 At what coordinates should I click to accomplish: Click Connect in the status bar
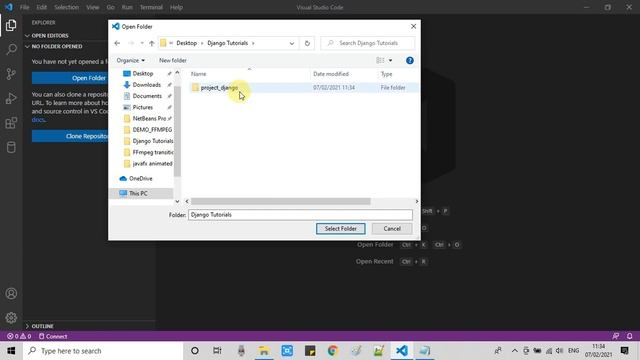tap(53, 336)
